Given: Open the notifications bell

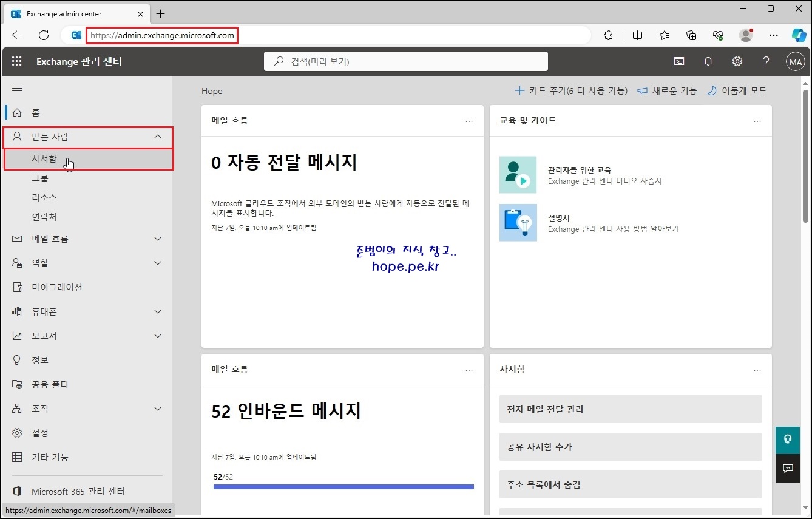Looking at the screenshot, I should tap(708, 61).
